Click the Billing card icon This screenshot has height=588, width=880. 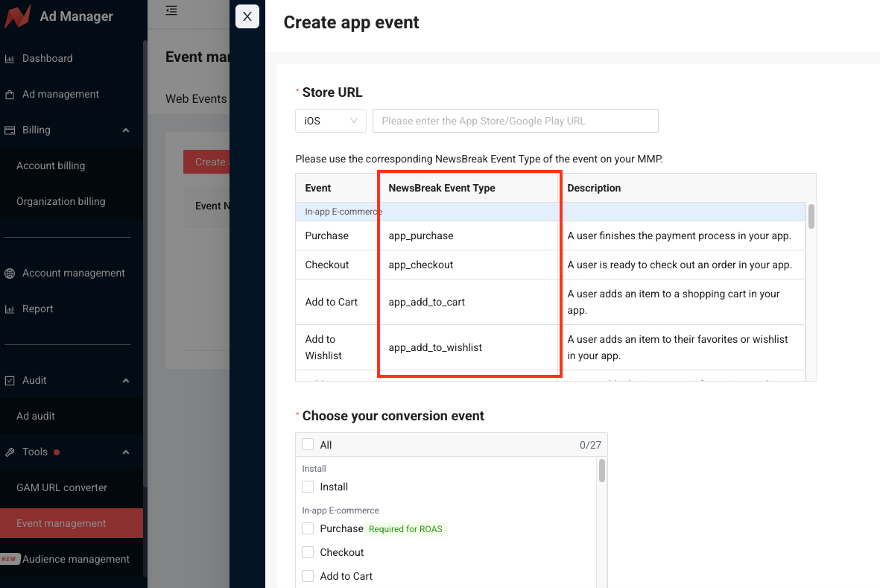click(x=10, y=130)
